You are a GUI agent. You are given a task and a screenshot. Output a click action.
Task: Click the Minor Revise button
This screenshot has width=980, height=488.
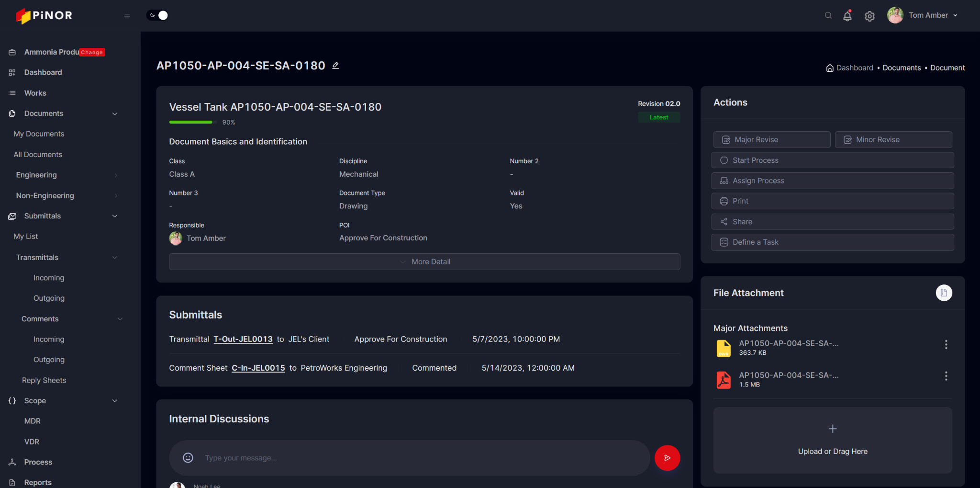click(893, 140)
